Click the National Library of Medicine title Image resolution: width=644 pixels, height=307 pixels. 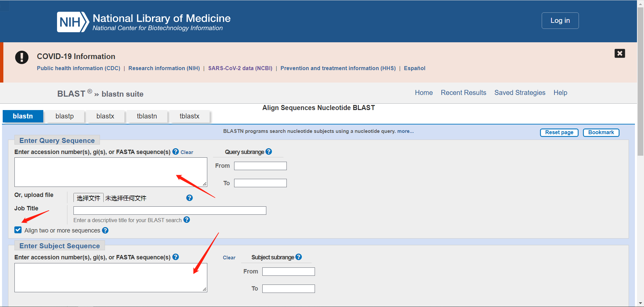(162, 18)
